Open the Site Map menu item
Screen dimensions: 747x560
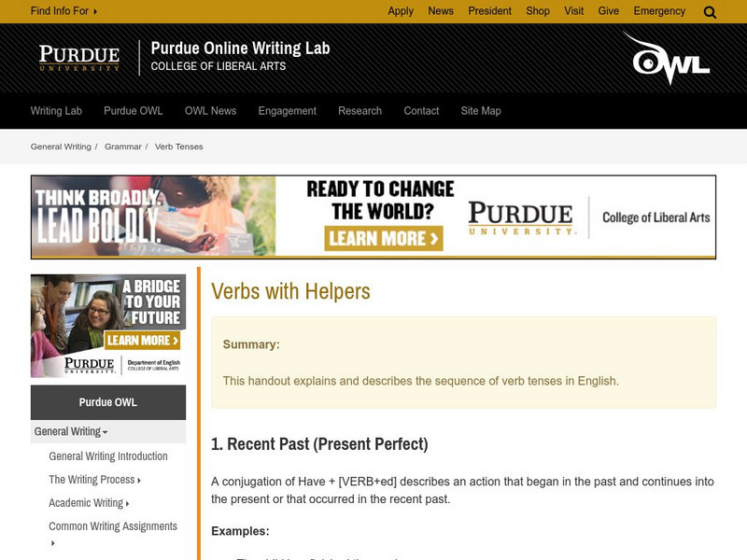point(481,111)
